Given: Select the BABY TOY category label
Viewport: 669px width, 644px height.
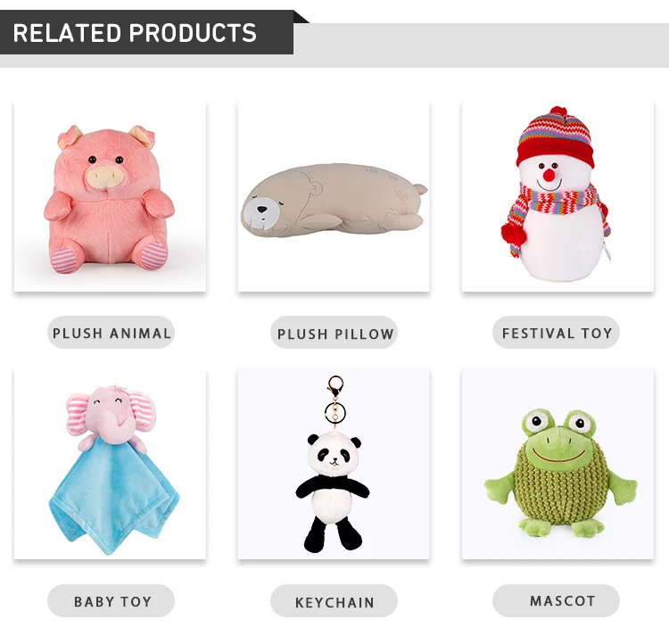Looking at the screenshot, I should click(x=111, y=600).
